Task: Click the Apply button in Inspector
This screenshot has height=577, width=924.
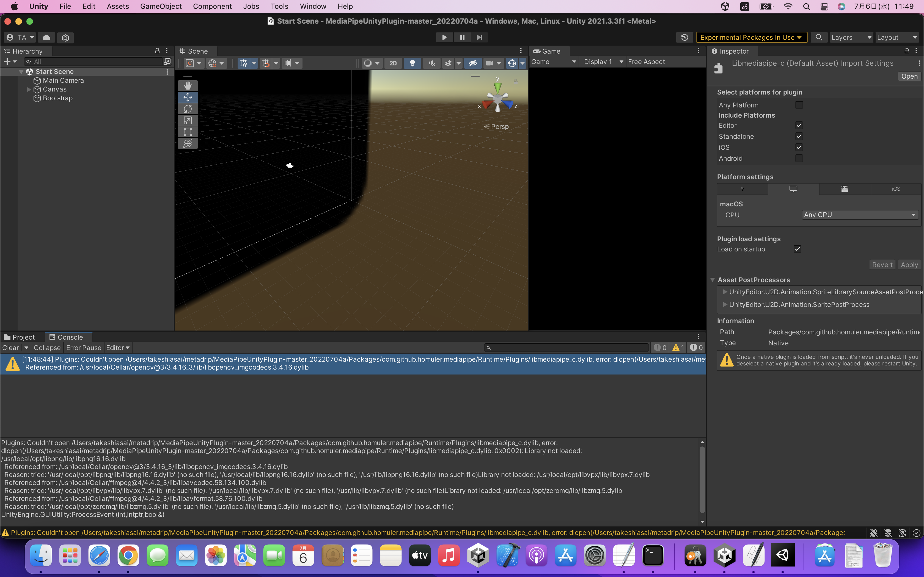Action: pos(909,265)
